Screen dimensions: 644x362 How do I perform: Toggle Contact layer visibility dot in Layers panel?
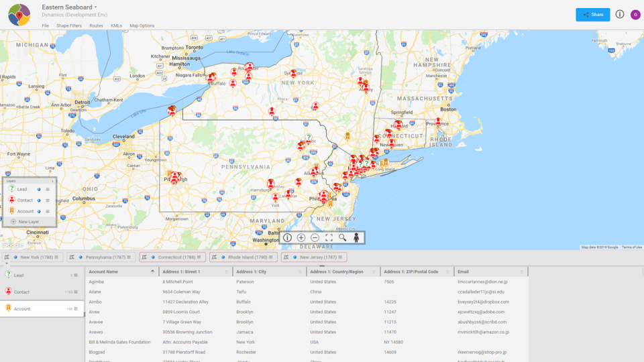coord(39,200)
